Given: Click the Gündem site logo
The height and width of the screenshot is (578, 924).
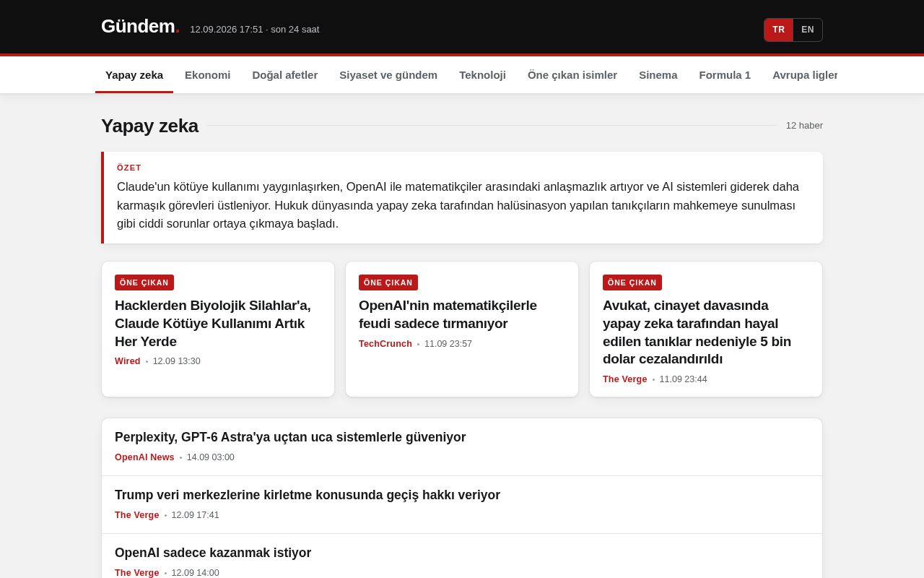Looking at the screenshot, I should click(x=140, y=27).
